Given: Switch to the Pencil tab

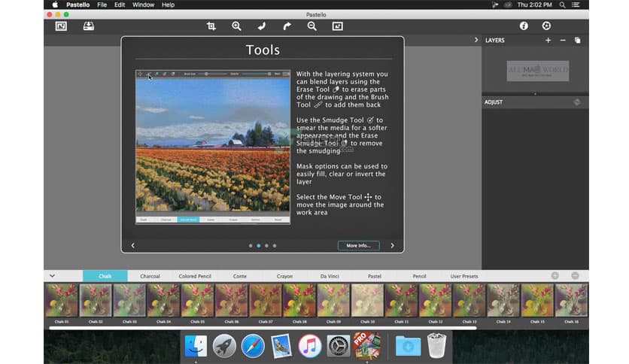Looking at the screenshot, I should point(420,276).
